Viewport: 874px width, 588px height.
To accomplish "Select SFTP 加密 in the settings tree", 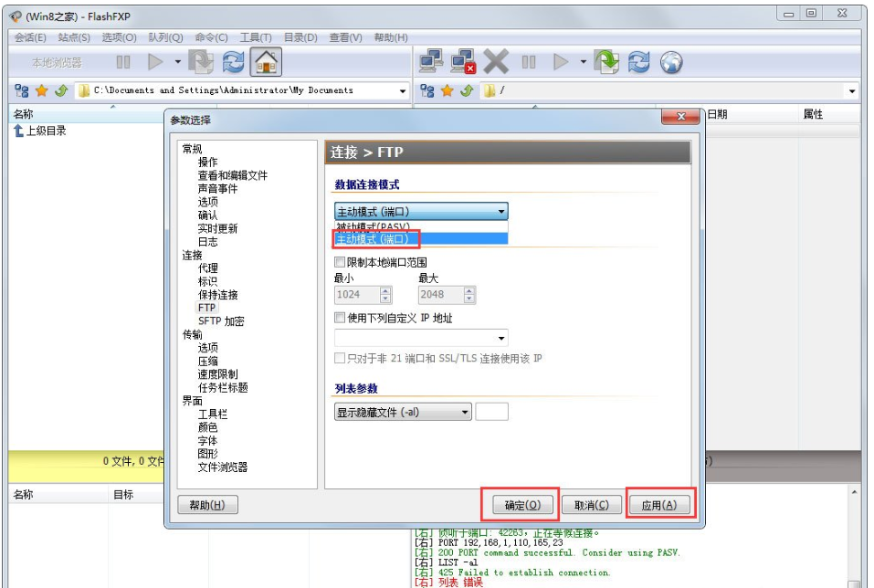I will (x=221, y=321).
